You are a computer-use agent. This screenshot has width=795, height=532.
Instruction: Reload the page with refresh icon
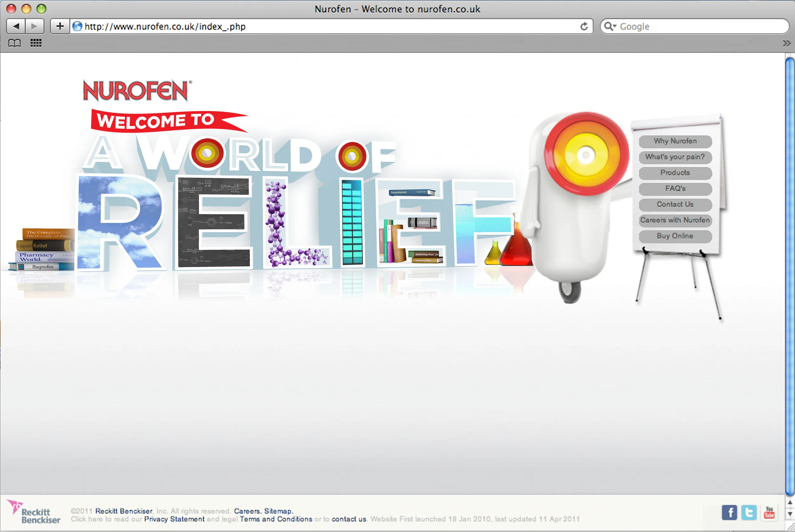[x=584, y=26]
